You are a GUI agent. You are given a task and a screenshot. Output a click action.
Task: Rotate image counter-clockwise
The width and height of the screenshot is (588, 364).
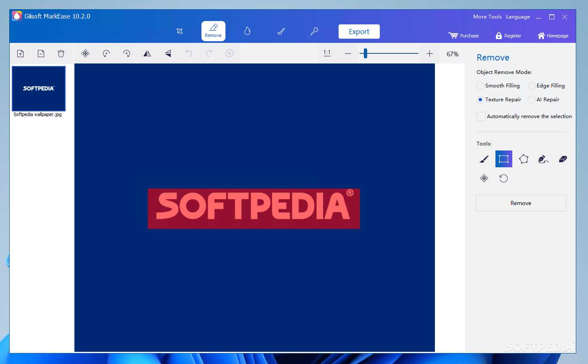coord(106,53)
